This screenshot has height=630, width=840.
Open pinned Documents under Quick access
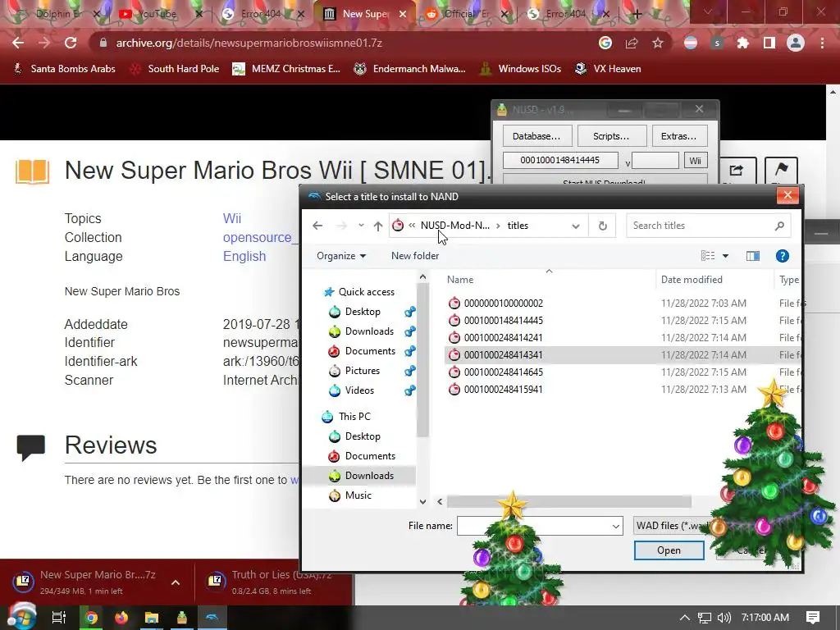[370, 351]
